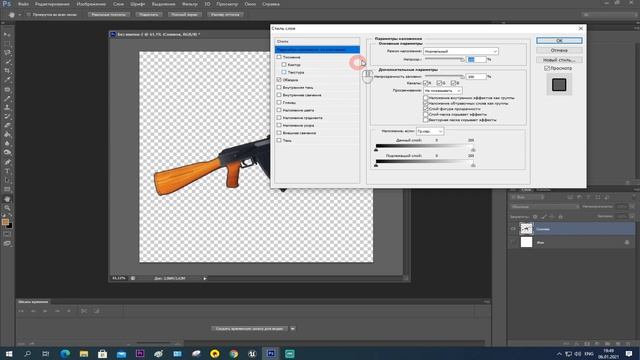Select the Фон layer thumbnail

click(527, 242)
